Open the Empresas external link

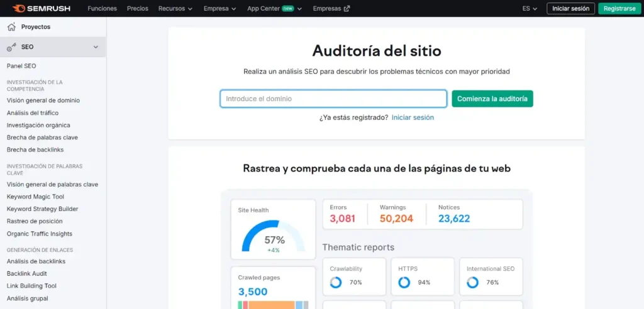[331, 8]
